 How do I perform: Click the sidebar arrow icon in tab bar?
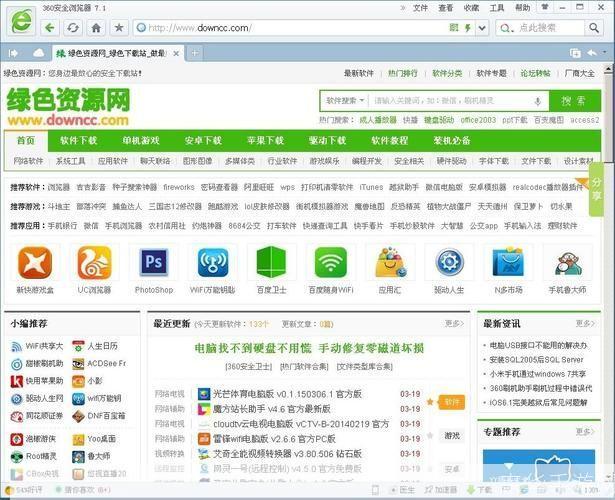coord(13,53)
